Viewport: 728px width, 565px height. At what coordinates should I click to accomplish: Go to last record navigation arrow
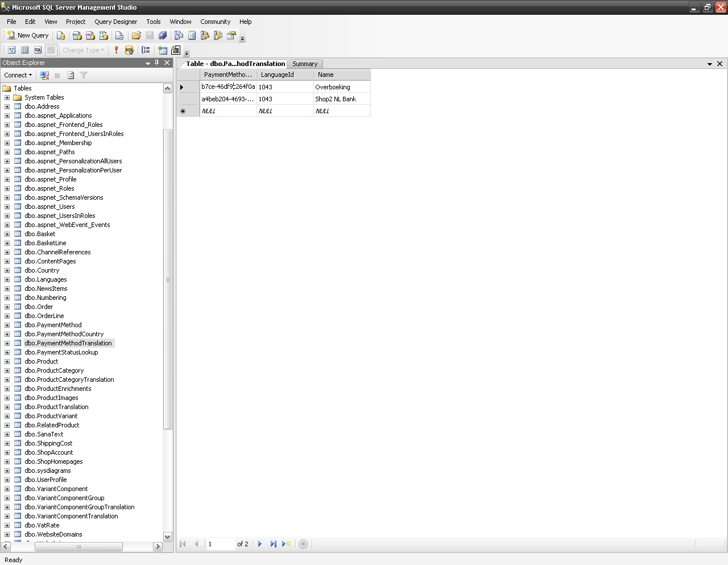point(273,544)
